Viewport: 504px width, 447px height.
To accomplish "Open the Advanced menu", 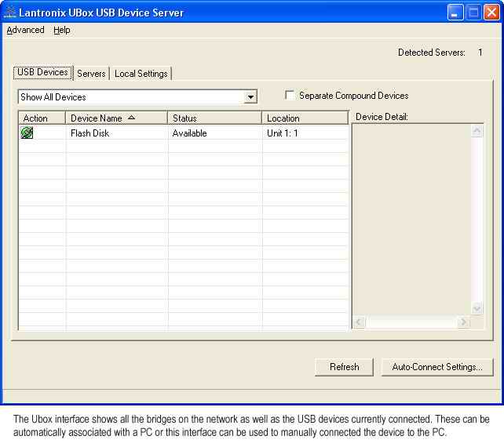I will coord(25,30).
